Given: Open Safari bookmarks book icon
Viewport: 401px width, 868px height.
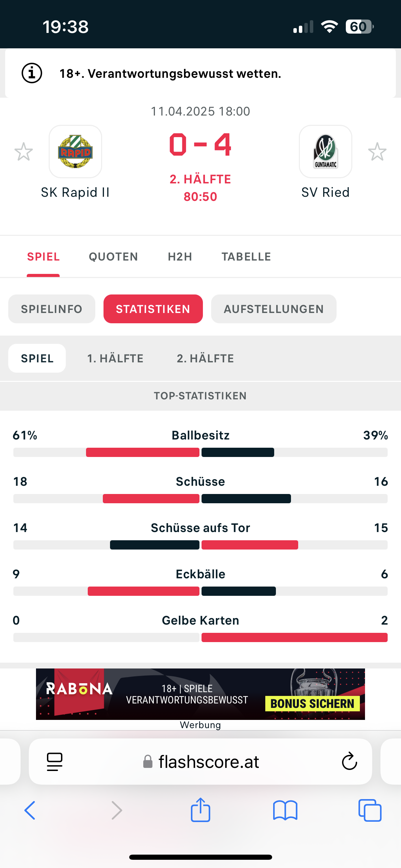Looking at the screenshot, I should (x=285, y=810).
